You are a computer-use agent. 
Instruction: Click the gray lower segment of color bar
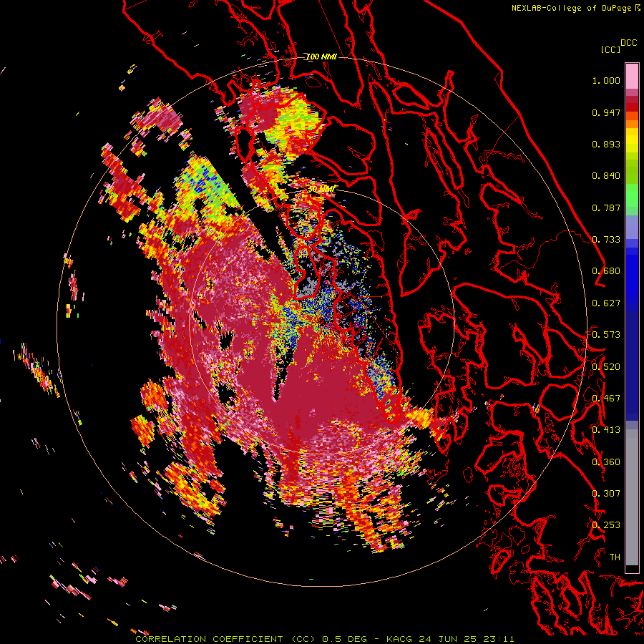(632, 497)
